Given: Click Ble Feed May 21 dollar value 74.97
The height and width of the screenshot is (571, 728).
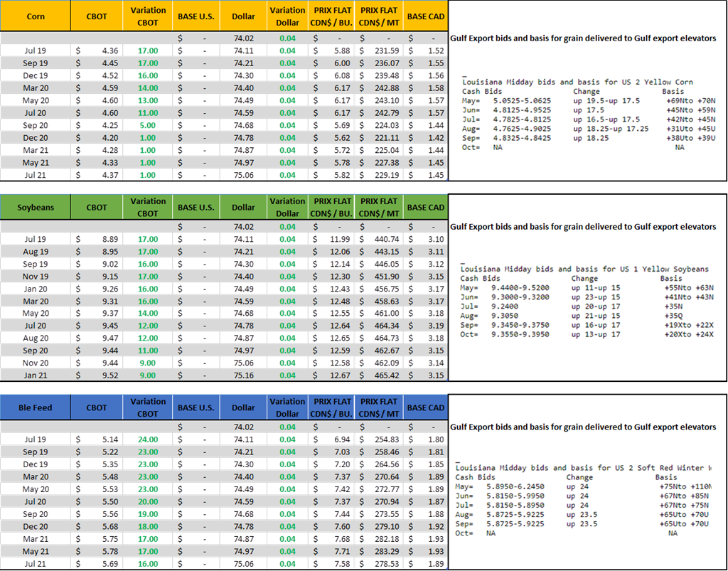Looking at the screenshot, I should click(x=243, y=552).
